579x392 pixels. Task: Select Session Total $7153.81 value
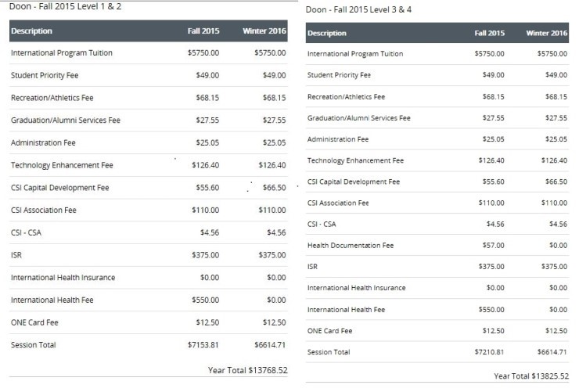[203, 345]
